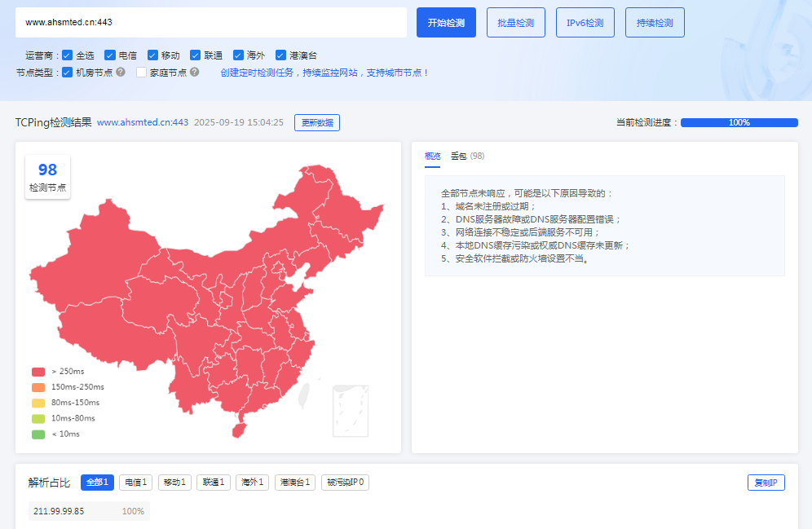Switch to the 丢包 tab

[x=459, y=156]
